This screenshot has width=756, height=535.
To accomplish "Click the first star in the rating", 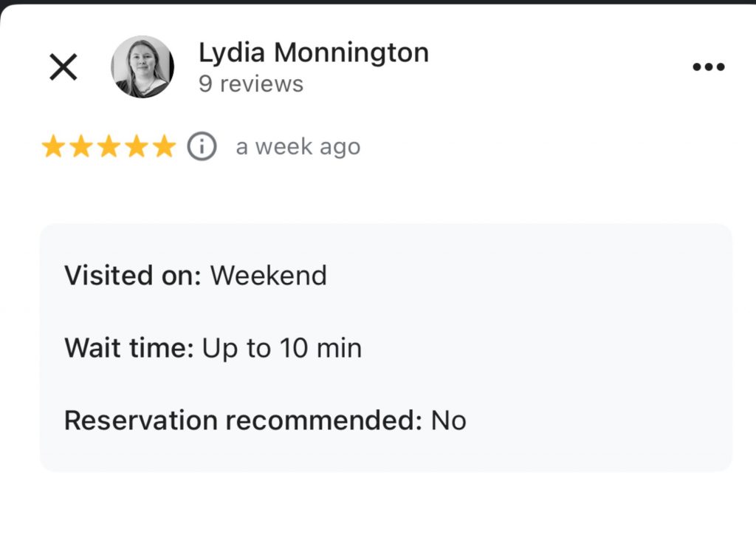I will click(53, 147).
